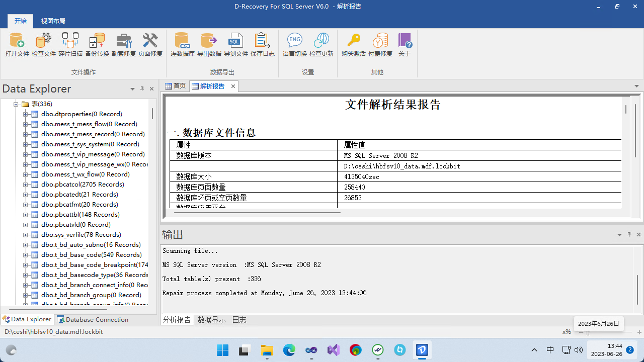Select dbo.mess_t_sys_system(0 Record) table

tap(90, 144)
